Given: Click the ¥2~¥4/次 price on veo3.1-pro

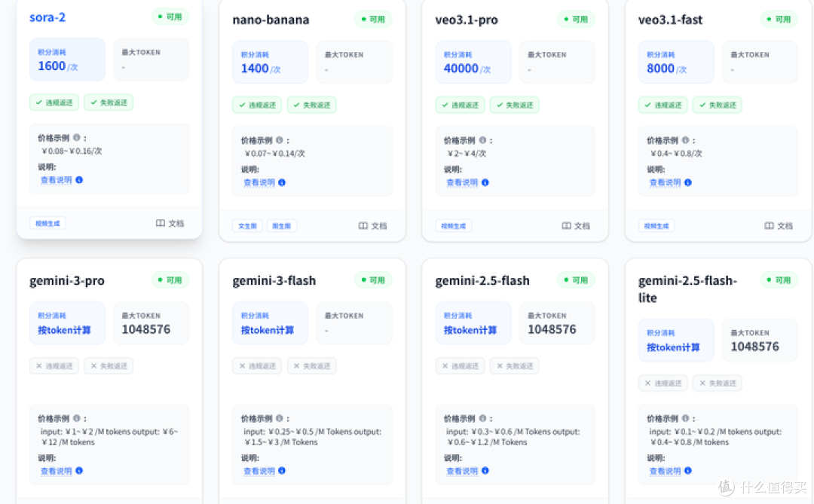Looking at the screenshot, I should pos(467,154).
